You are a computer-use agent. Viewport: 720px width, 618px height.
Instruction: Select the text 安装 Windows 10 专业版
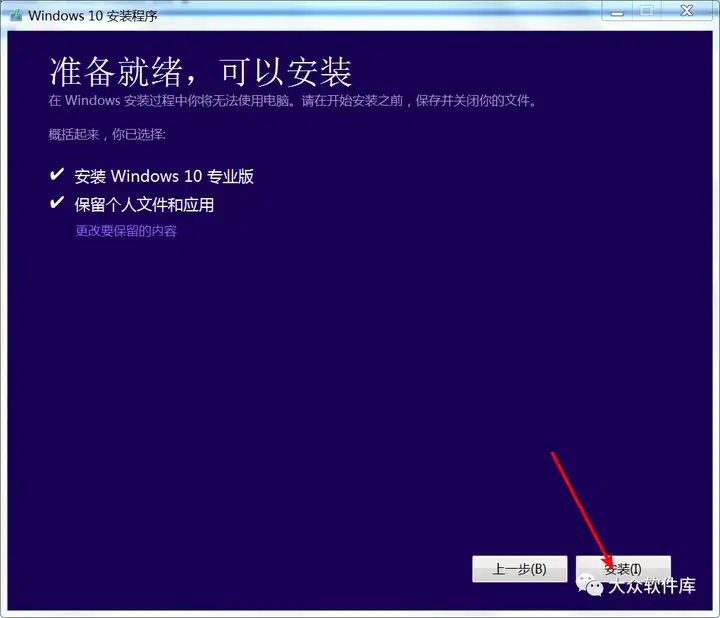pyautogui.click(x=164, y=176)
